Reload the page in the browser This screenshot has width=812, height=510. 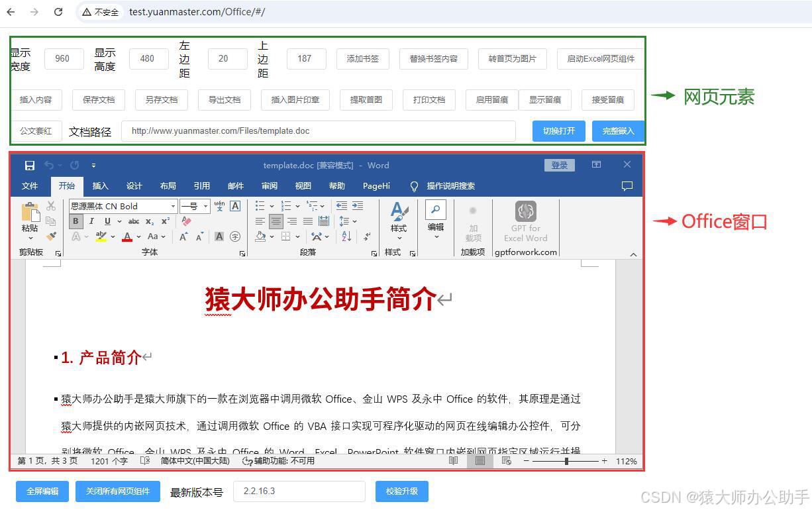pyautogui.click(x=58, y=12)
